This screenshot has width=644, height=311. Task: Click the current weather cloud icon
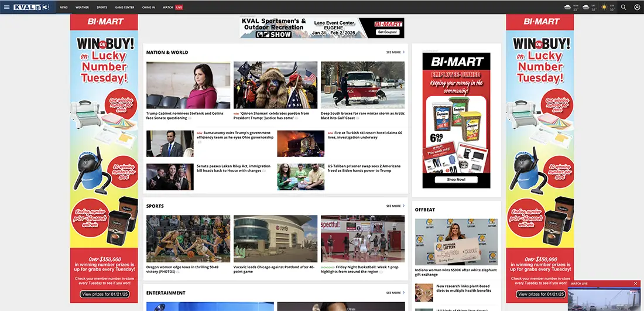click(568, 7)
